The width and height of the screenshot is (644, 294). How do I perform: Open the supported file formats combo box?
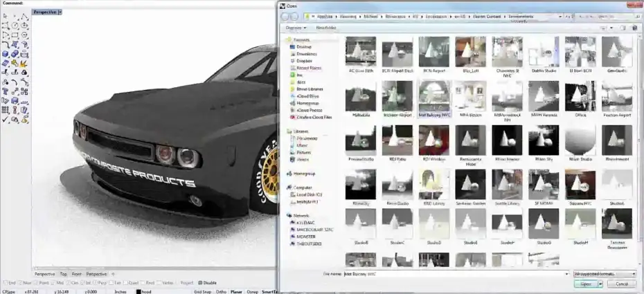[x=605, y=273]
